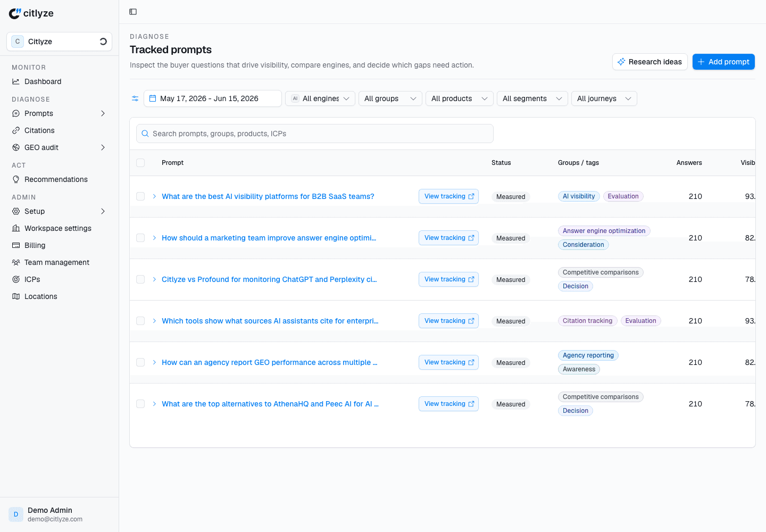Open the May 17 – Jun 15, 2026 date picker
Viewport: 766px width, 532px height.
coord(213,98)
